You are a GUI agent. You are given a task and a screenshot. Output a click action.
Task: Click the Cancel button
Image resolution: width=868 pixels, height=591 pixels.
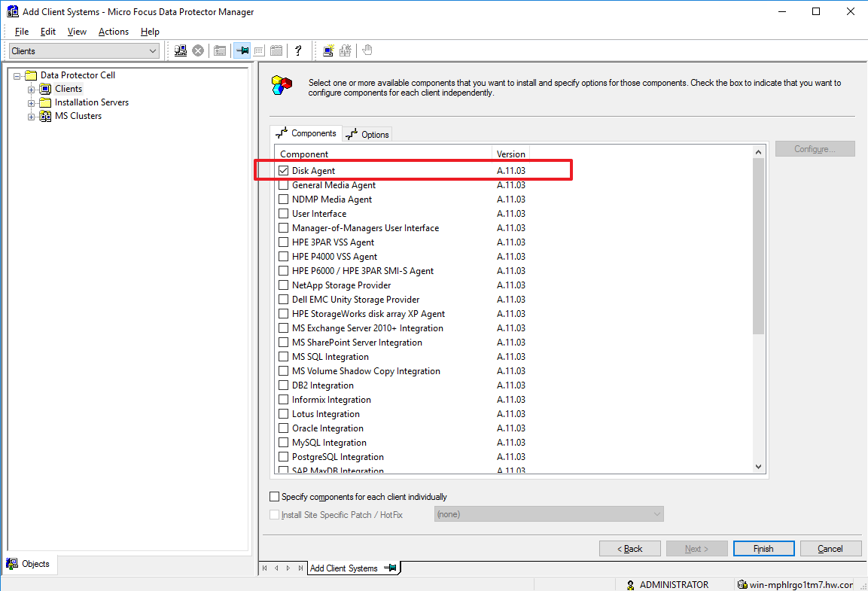point(830,548)
